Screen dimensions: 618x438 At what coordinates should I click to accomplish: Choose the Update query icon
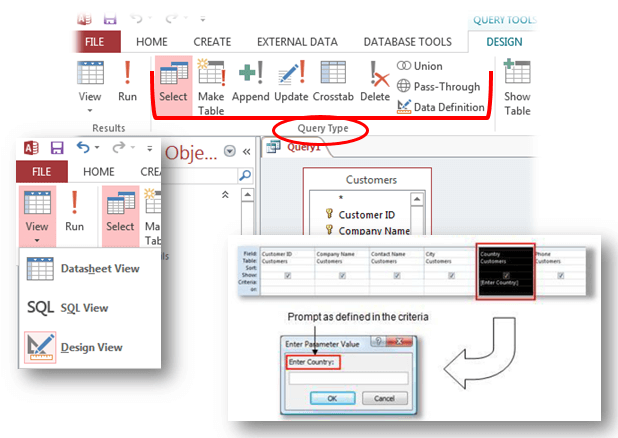coord(291,82)
